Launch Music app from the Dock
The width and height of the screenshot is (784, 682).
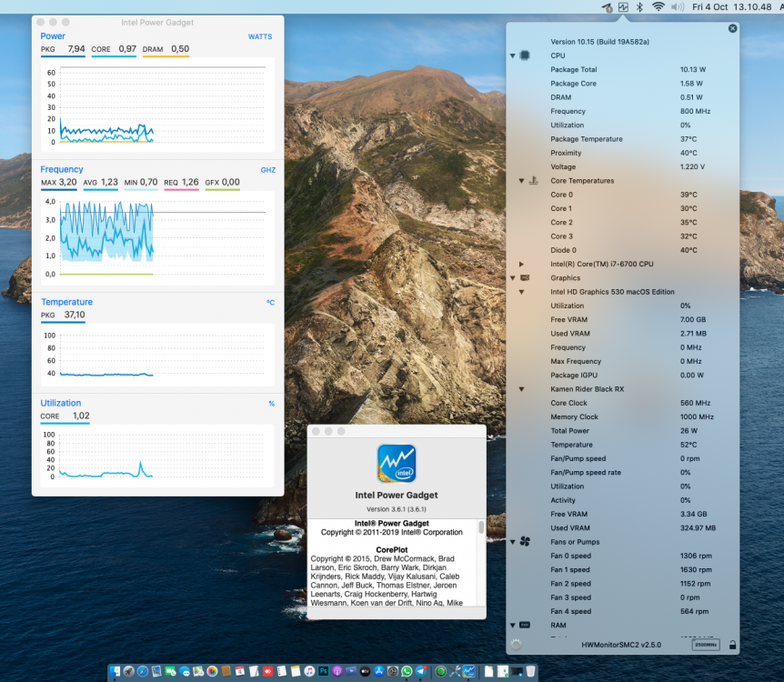(309, 671)
